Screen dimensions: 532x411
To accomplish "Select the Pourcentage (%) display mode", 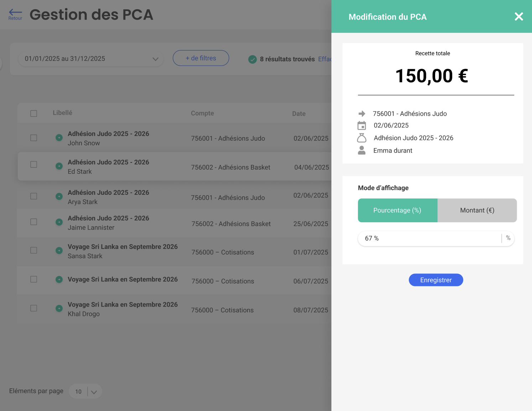I will coord(397,210).
